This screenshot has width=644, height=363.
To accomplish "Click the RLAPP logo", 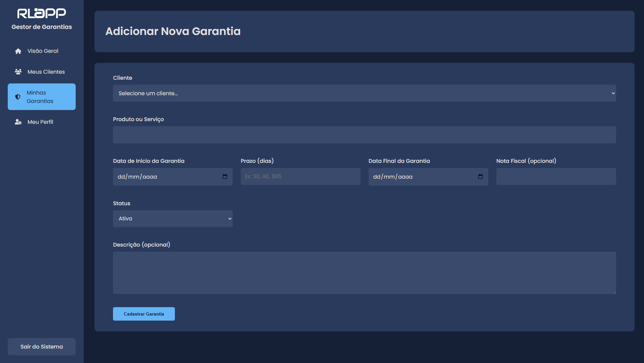I will [x=42, y=13].
